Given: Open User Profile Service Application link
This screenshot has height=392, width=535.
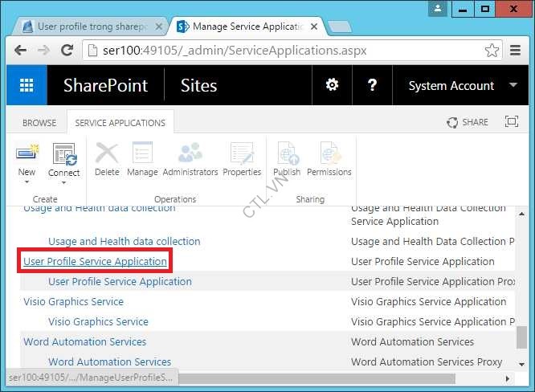Looking at the screenshot, I should point(96,261).
